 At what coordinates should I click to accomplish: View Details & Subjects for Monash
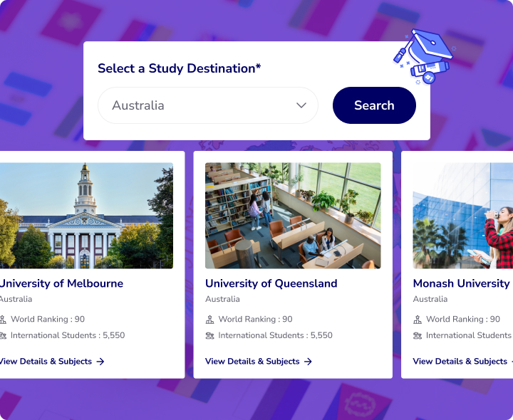tap(463, 361)
